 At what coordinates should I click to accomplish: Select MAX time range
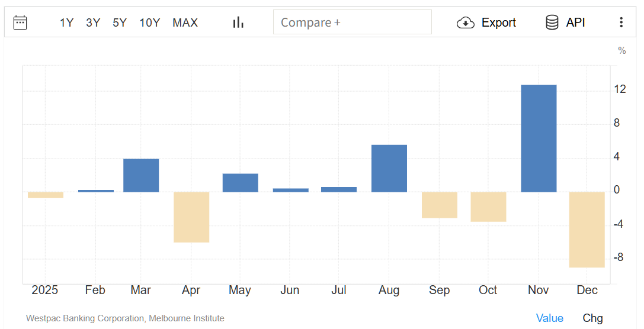coord(185,22)
